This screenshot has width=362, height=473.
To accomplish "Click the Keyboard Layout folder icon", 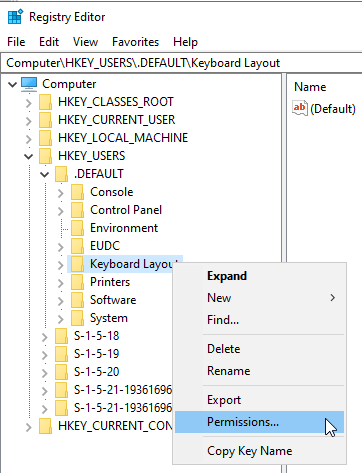I will tap(77, 264).
